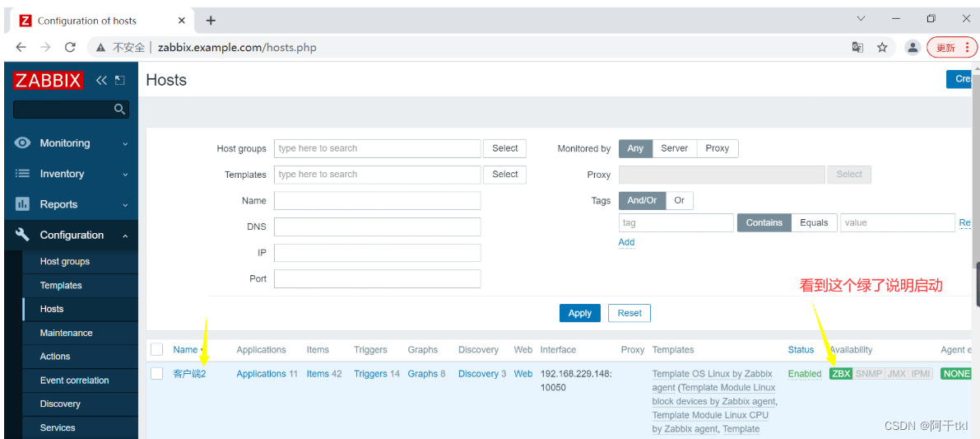The image size is (980, 439).
Task: Focus the Name filter field
Action: [x=378, y=200]
